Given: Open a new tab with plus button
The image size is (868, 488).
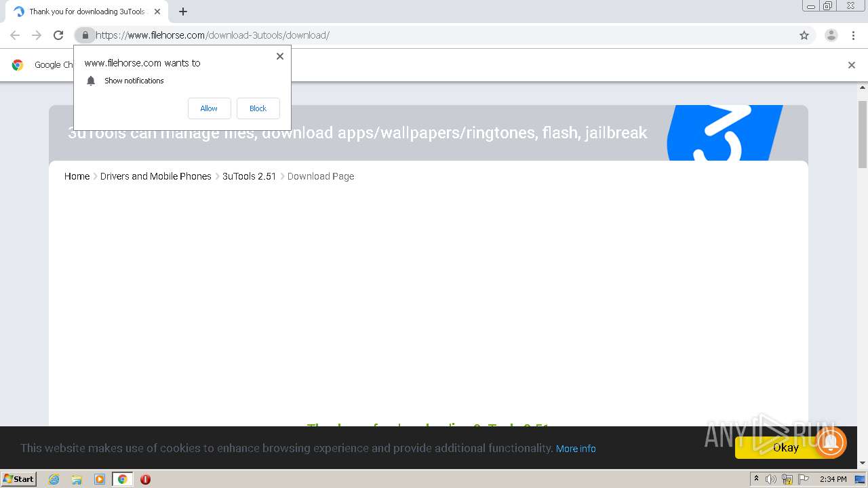Looking at the screenshot, I should click(x=183, y=12).
